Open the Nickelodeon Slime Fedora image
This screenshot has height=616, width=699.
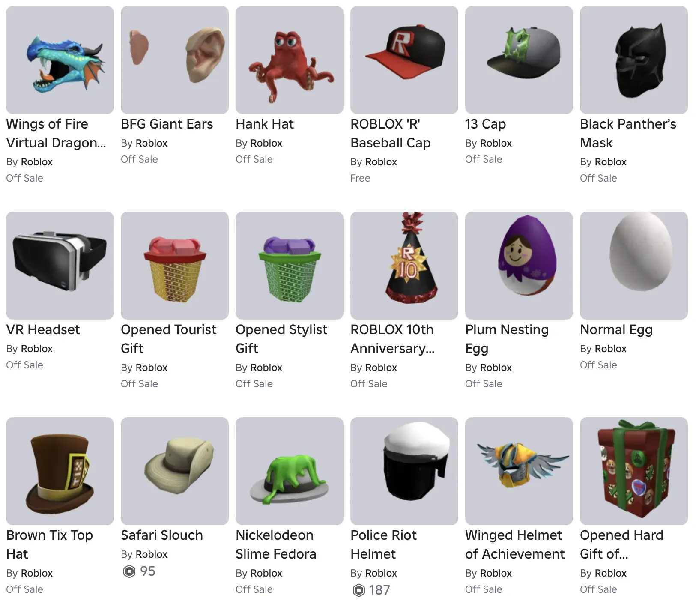(x=290, y=471)
